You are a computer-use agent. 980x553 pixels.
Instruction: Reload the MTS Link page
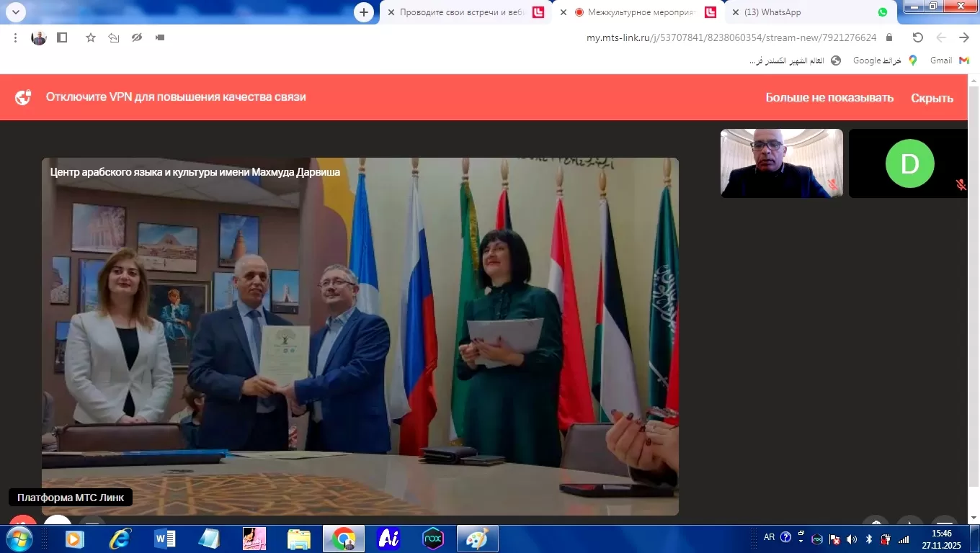tap(917, 37)
